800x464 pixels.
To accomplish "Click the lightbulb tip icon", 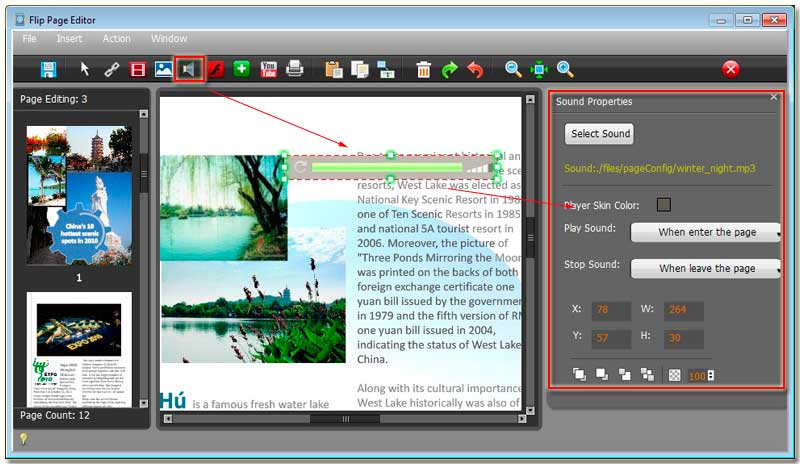I will [x=23, y=439].
